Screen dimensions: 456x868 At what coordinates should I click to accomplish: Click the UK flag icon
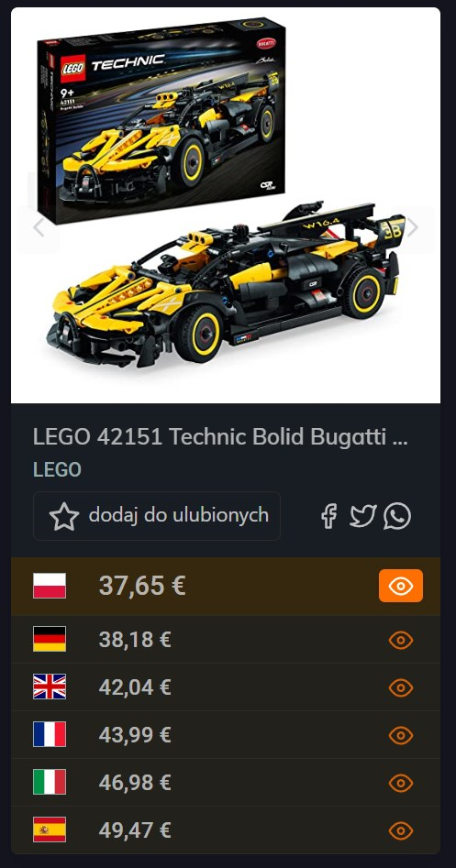(x=50, y=687)
